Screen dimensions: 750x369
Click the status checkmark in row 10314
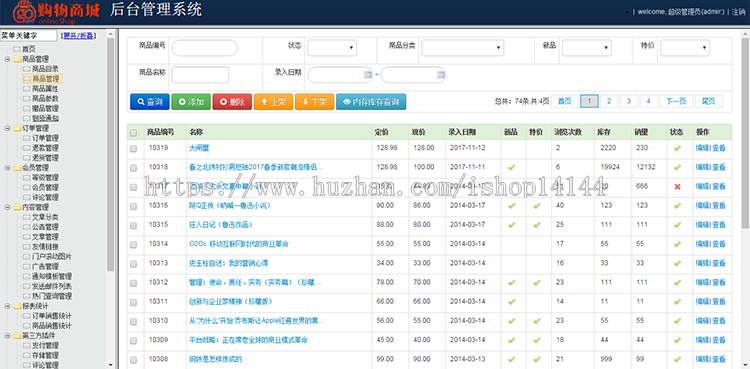[677, 244]
